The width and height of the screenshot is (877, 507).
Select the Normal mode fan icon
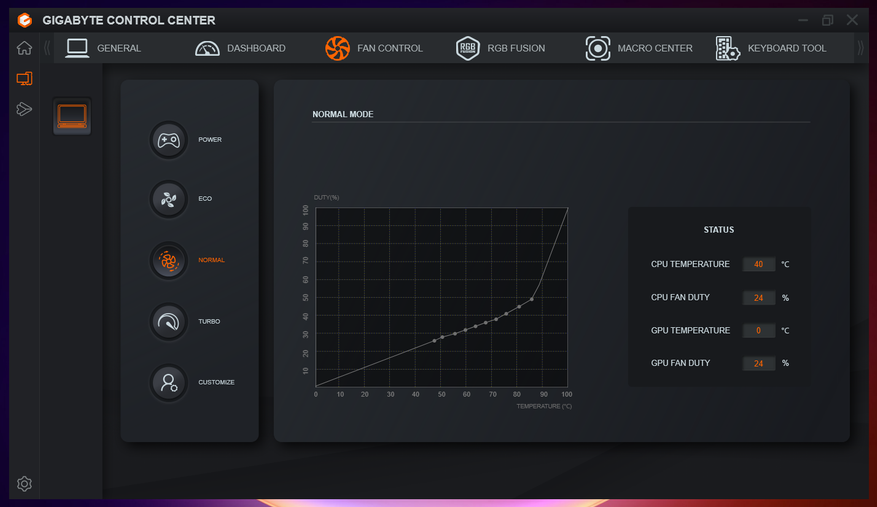tap(168, 260)
